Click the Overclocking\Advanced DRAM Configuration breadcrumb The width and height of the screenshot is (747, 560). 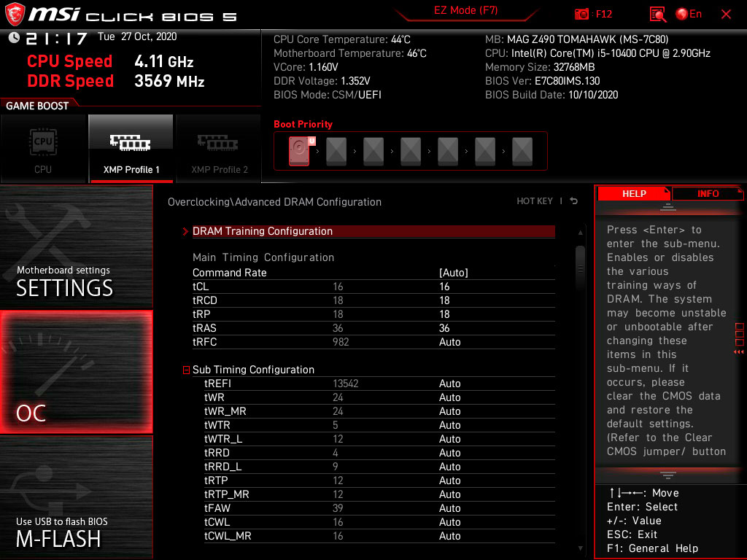click(274, 202)
